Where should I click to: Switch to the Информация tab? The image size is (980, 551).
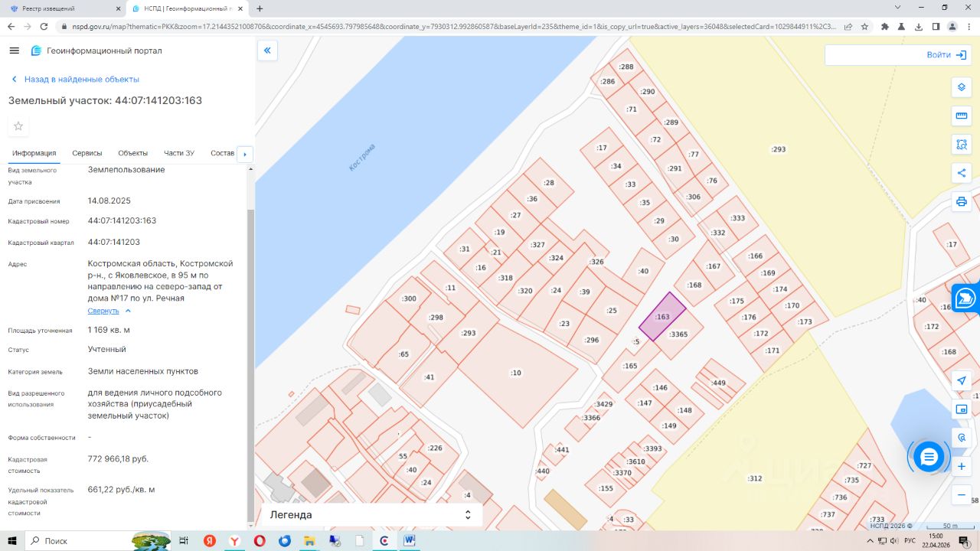tap(34, 153)
